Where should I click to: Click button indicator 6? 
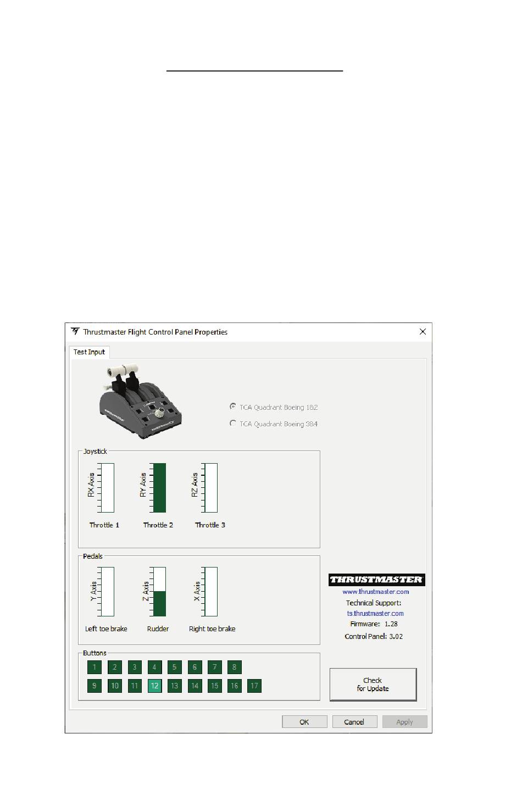click(x=195, y=667)
